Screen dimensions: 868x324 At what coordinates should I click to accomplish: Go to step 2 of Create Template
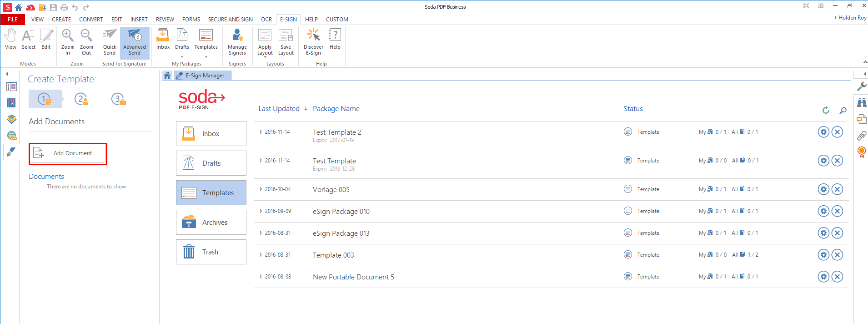(x=81, y=99)
